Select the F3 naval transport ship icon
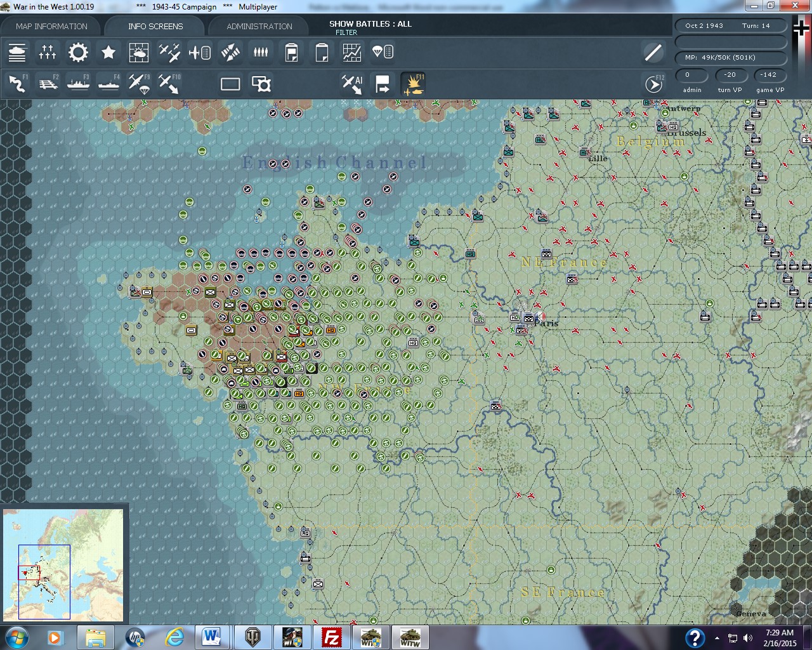Viewport: 812px width, 650px height. [x=78, y=84]
